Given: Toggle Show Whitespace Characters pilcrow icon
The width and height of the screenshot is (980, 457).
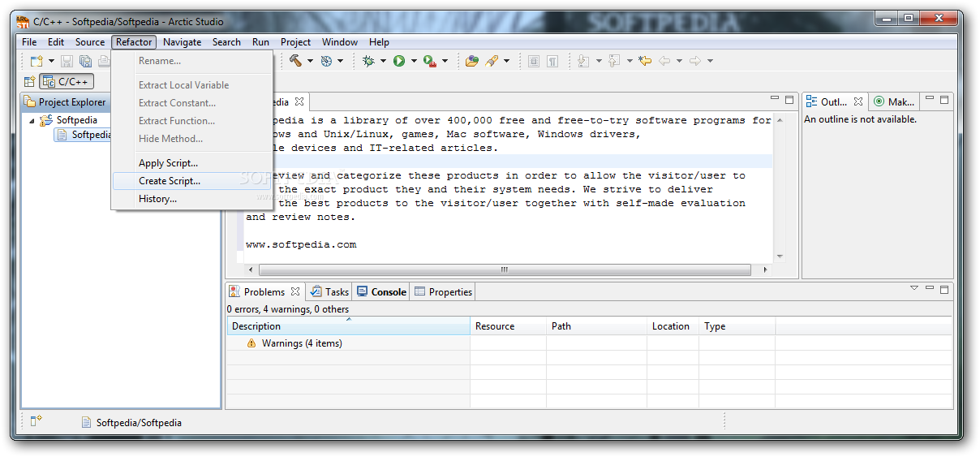Looking at the screenshot, I should pyautogui.click(x=552, y=61).
